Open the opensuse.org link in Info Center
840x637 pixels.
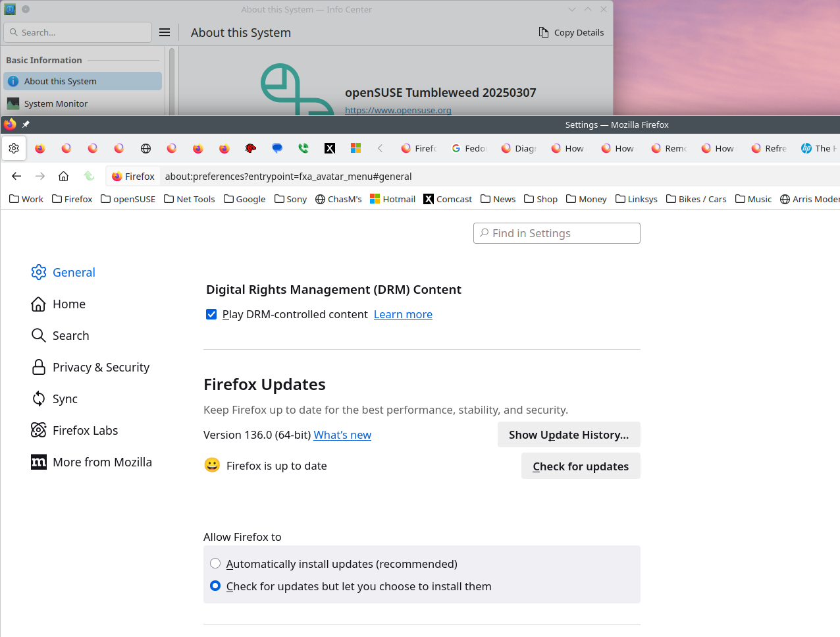398,110
